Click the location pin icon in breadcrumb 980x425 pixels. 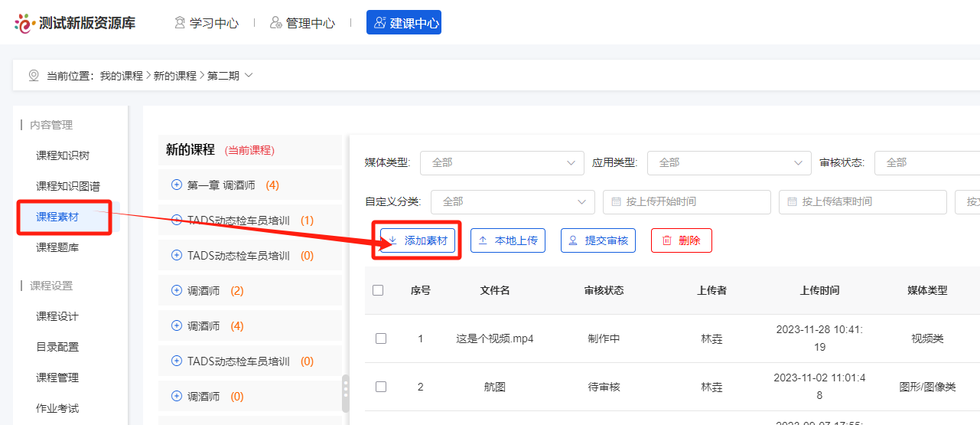[34, 76]
